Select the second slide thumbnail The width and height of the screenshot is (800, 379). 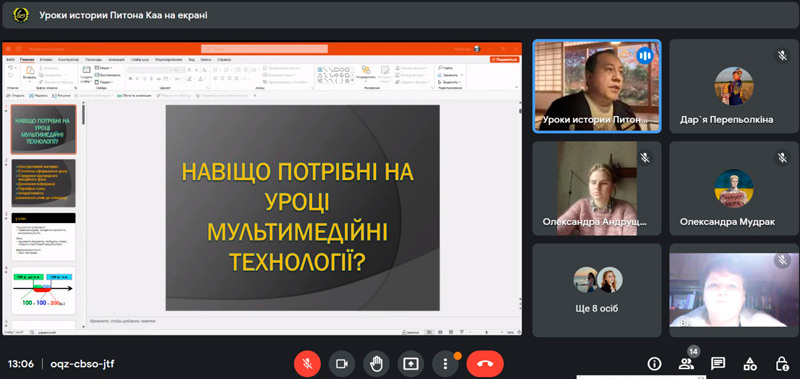click(43, 183)
